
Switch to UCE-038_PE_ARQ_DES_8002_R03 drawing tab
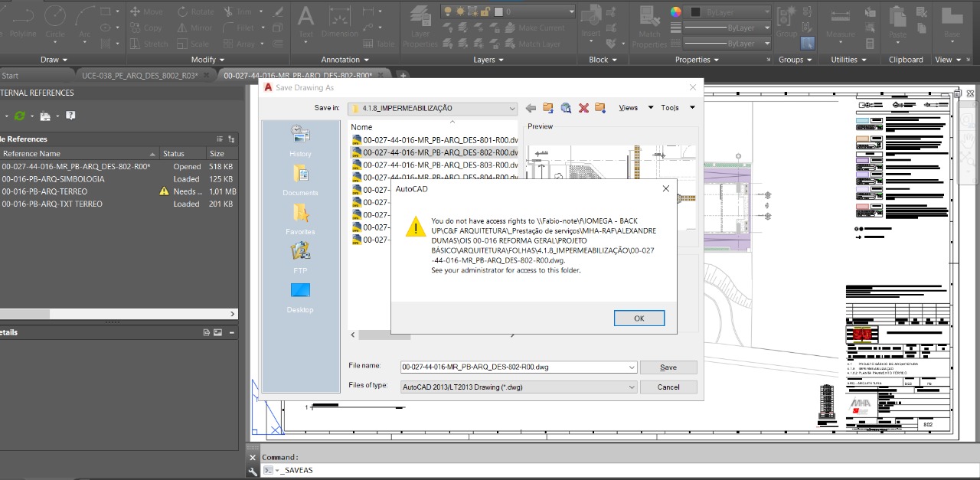click(x=139, y=75)
